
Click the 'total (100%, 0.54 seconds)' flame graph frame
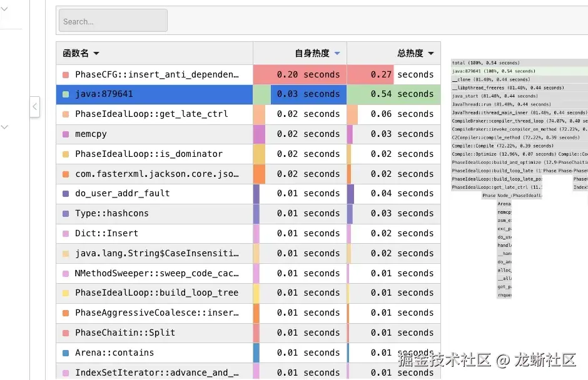coord(519,63)
